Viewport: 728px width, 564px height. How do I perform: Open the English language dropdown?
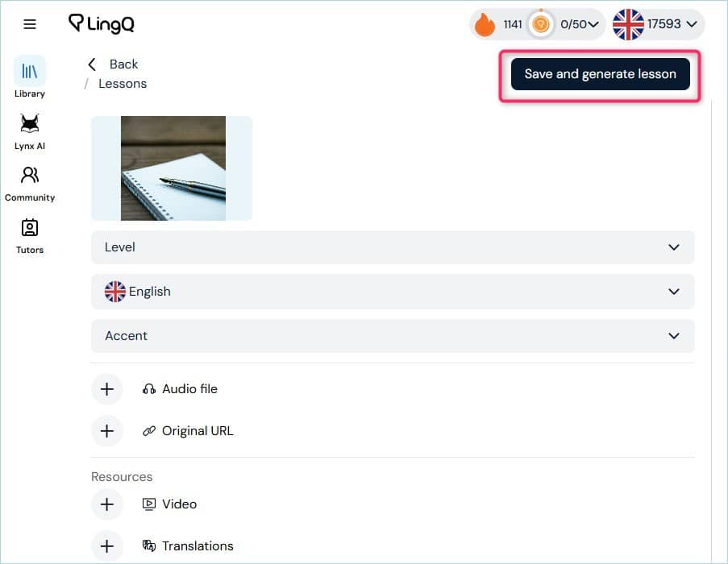click(x=393, y=292)
